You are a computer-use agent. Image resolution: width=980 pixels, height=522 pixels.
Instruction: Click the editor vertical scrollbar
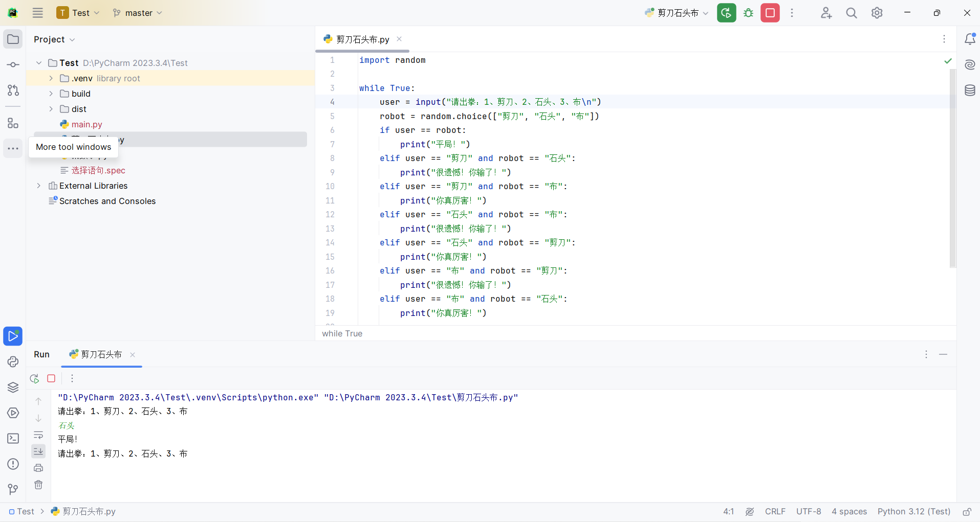tap(952, 169)
